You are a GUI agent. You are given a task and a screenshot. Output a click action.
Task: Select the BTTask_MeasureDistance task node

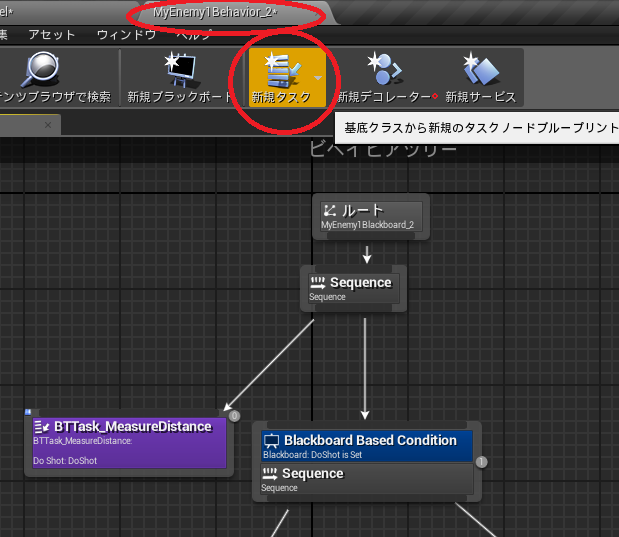[x=129, y=443]
